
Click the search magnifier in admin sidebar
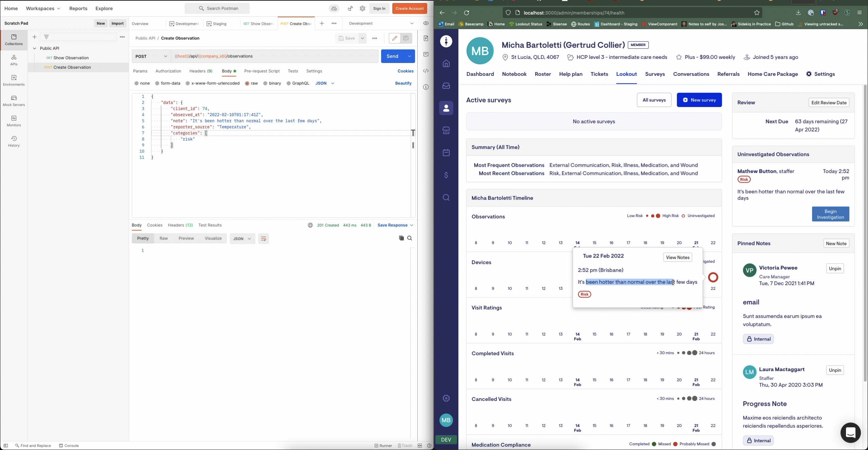pos(446,198)
